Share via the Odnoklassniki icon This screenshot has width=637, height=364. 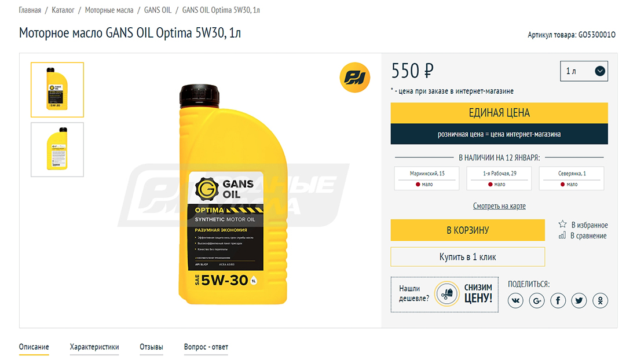click(600, 301)
